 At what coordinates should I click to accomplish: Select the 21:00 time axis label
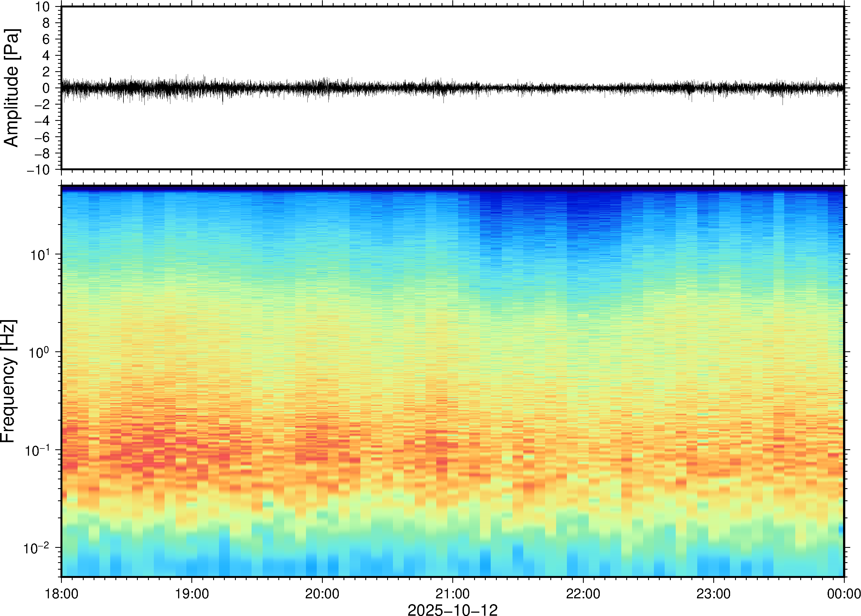pos(452,594)
